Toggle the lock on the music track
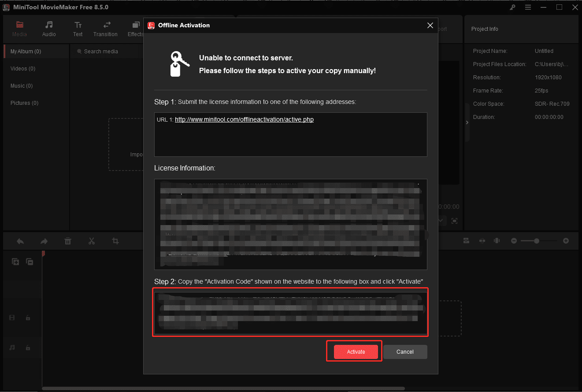Image resolution: width=582 pixels, height=392 pixels. click(x=28, y=348)
